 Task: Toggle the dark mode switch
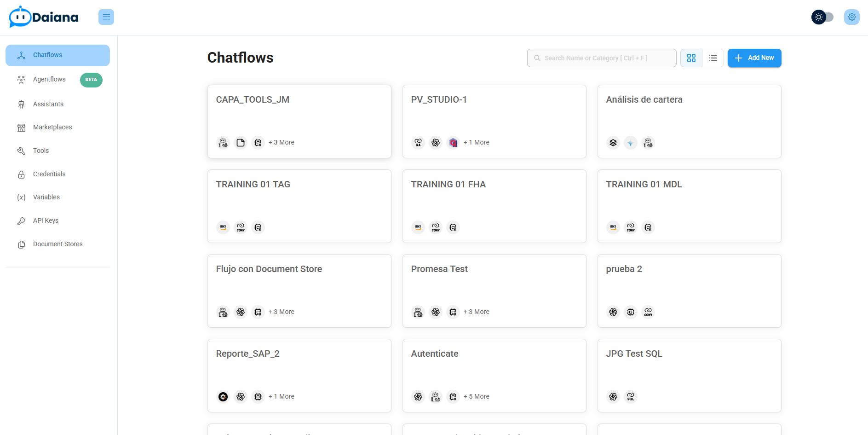822,17
